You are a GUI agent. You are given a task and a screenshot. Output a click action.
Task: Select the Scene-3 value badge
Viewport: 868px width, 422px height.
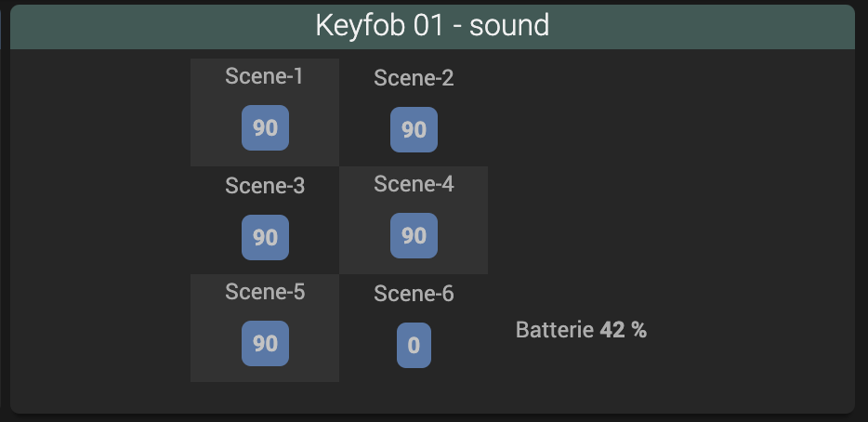tap(265, 237)
